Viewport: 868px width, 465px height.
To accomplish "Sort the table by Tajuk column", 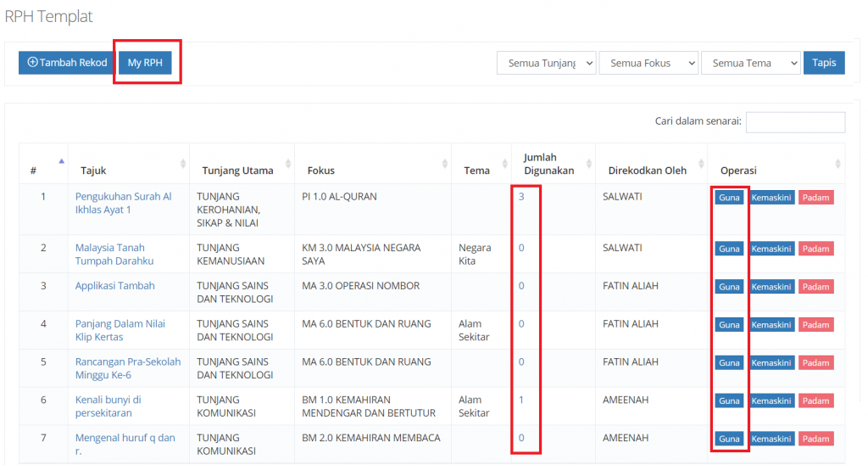I will pos(128,171).
